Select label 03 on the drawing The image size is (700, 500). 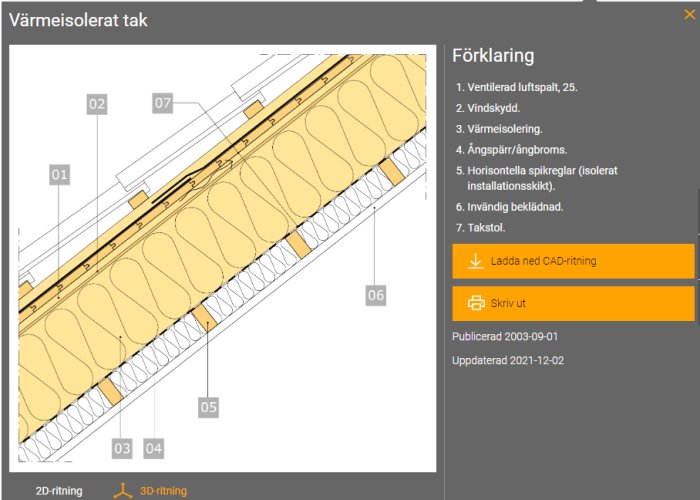pos(122,448)
